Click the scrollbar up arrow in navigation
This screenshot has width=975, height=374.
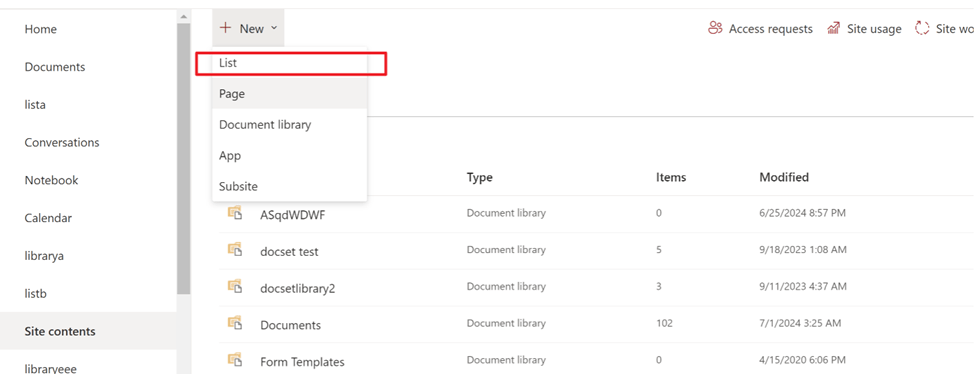tap(183, 16)
